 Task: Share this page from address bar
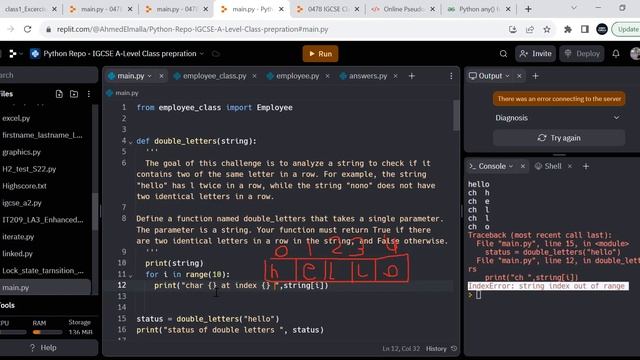530,29
